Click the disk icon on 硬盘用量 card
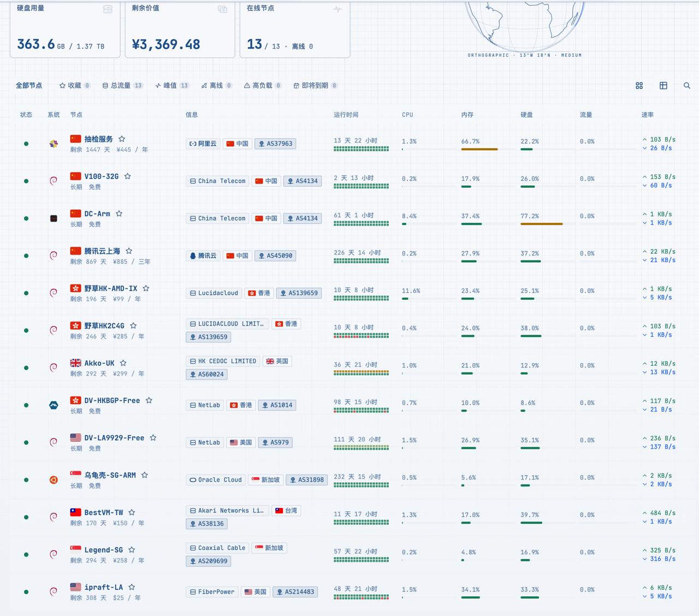 pos(108,9)
